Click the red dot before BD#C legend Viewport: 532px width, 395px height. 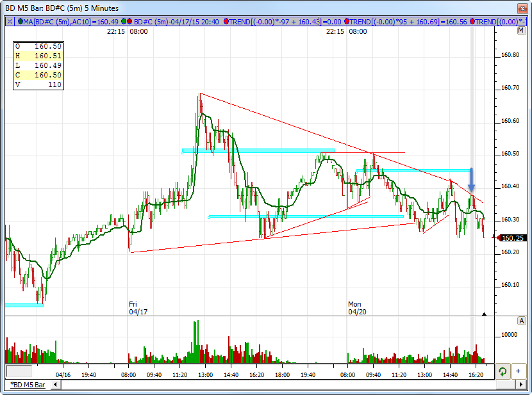pos(129,22)
